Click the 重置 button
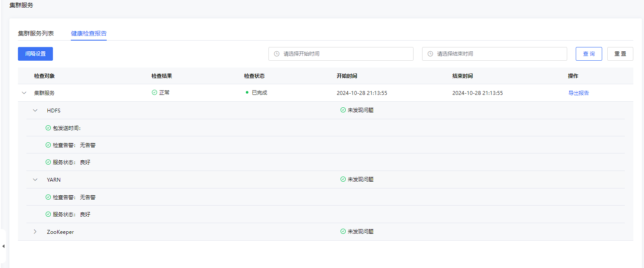 point(620,54)
